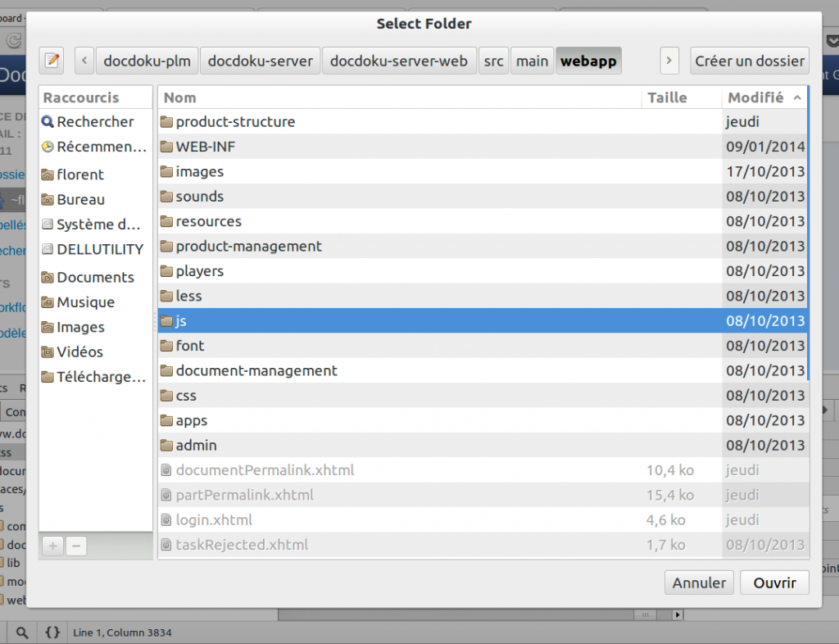The height and width of the screenshot is (644, 839).
Task: Click the WEB-INF folder icon
Action: click(167, 147)
